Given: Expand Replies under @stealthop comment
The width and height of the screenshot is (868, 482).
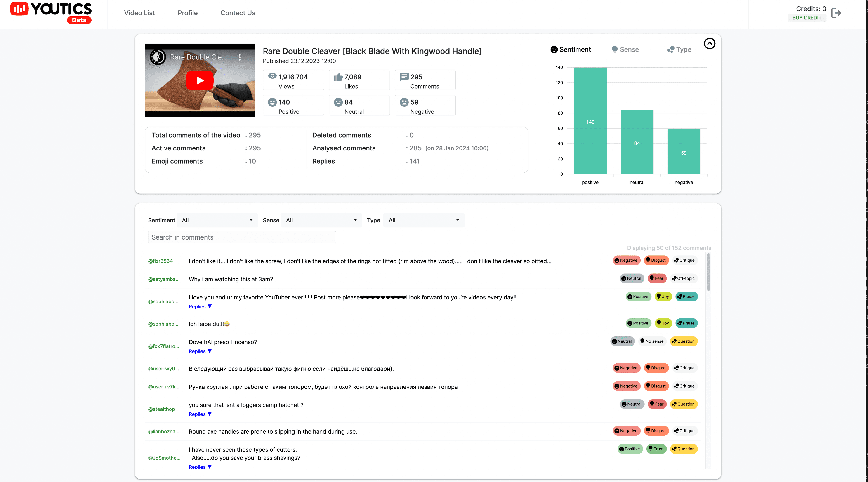Looking at the screenshot, I should click(200, 414).
